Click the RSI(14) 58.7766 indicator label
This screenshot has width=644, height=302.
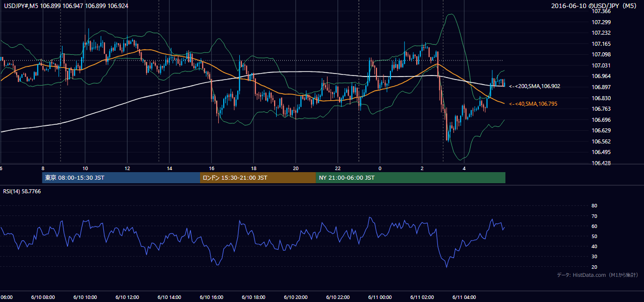(x=22, y=191)
